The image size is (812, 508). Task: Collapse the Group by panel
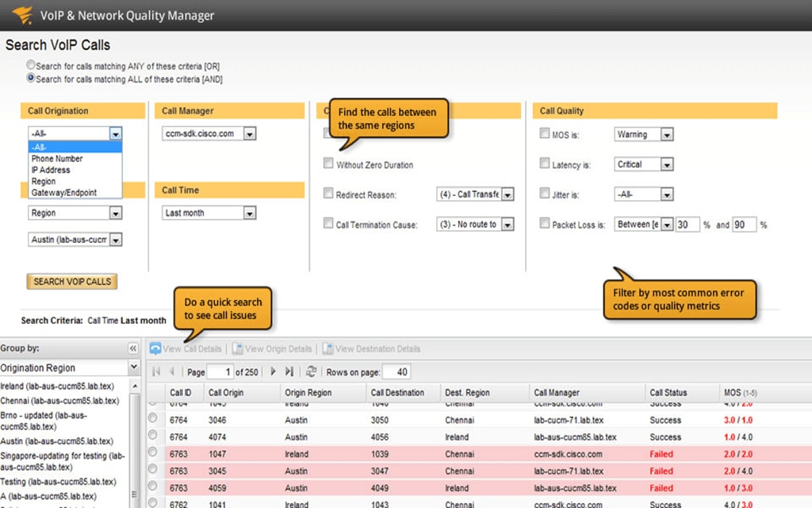coord(132,348)
